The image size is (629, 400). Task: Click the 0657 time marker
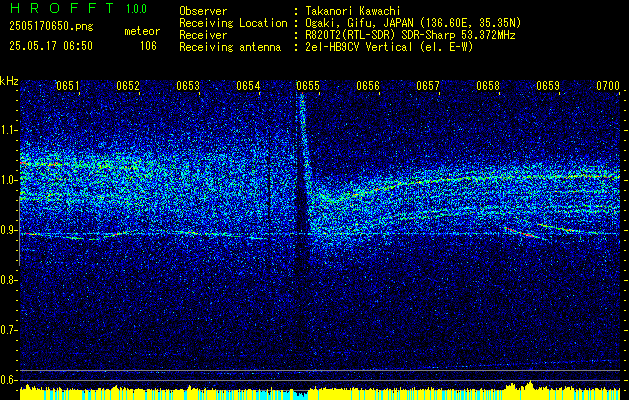pyautogui.click(x=428, y=85)
